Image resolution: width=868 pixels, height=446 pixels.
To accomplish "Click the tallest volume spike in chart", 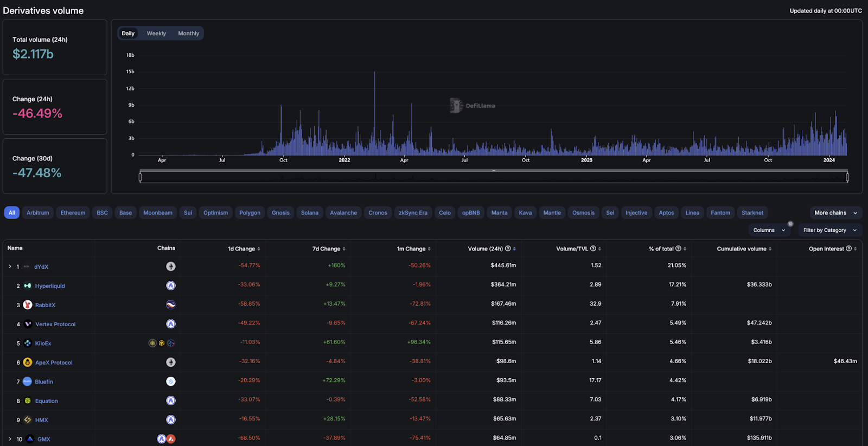I will [374, 113].
